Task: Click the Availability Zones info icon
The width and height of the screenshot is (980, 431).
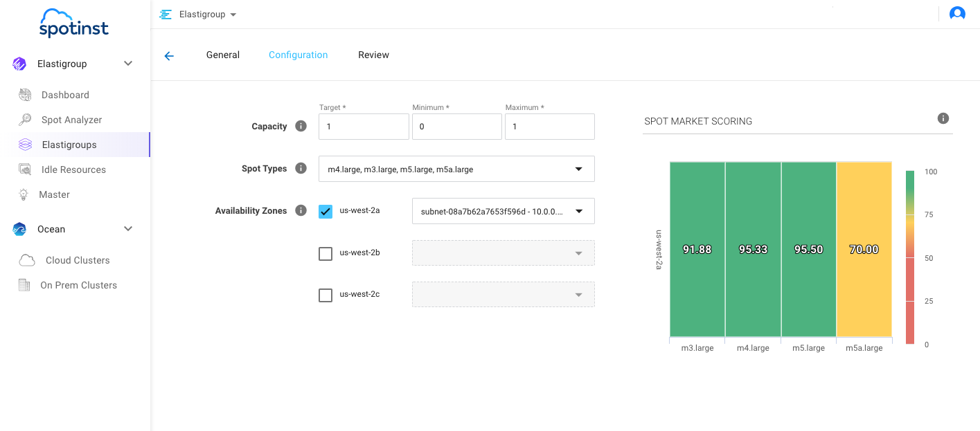Action: (x=301, y=211)
